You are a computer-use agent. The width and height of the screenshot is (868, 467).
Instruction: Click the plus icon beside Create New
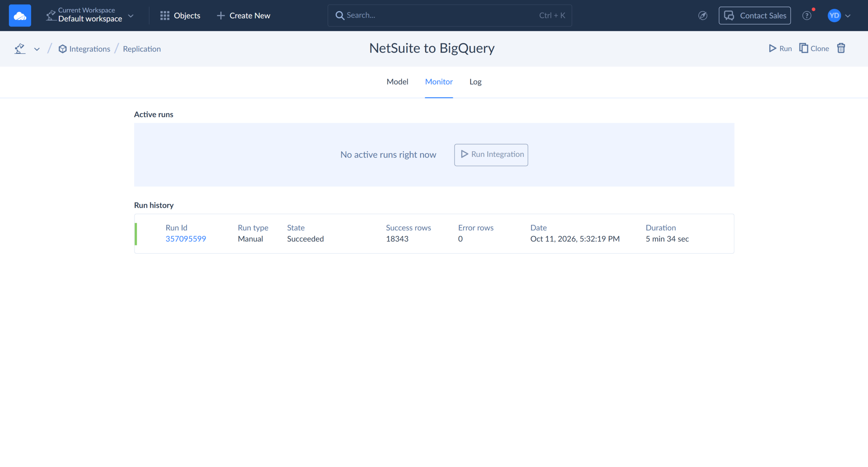(x=221, y=16)
